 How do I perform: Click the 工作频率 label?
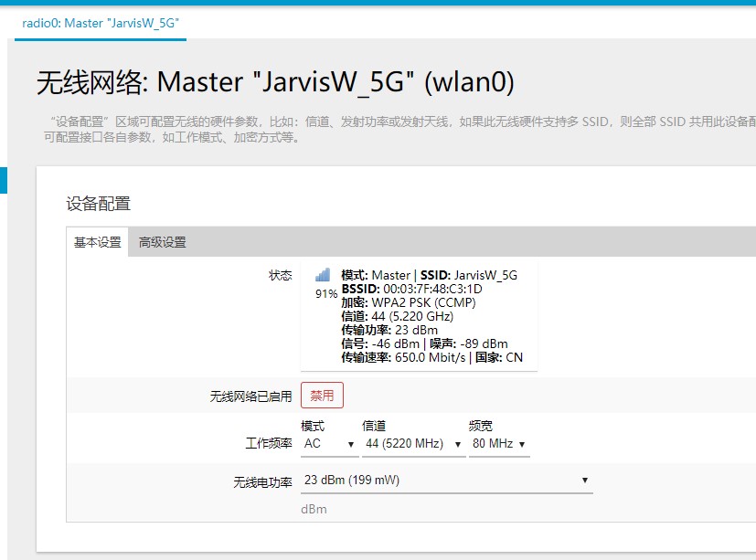pyautogui.click(x=269, y=443)
